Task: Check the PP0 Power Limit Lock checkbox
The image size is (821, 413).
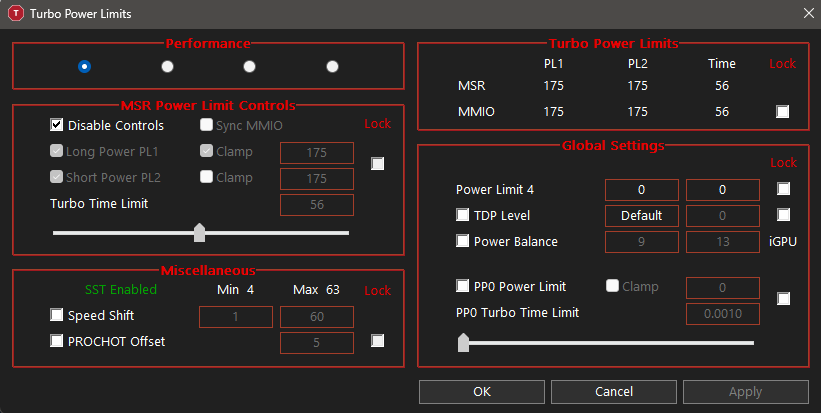Action: point(784,299)
